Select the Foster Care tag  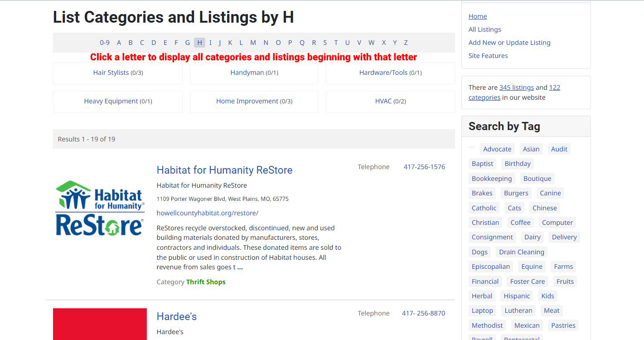coord(528,282)
